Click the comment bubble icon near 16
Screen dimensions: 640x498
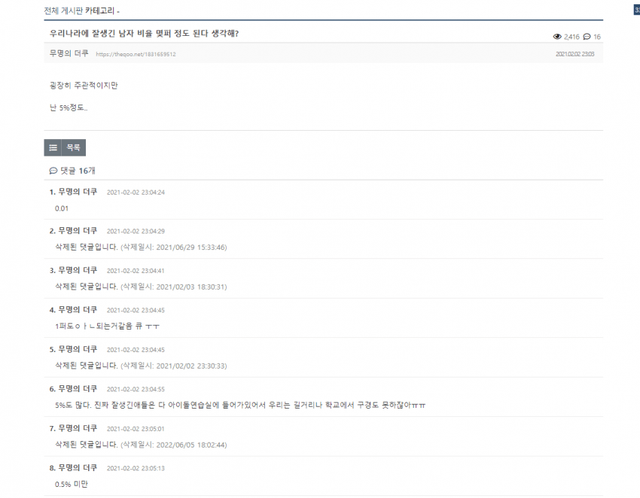(587, 37)
